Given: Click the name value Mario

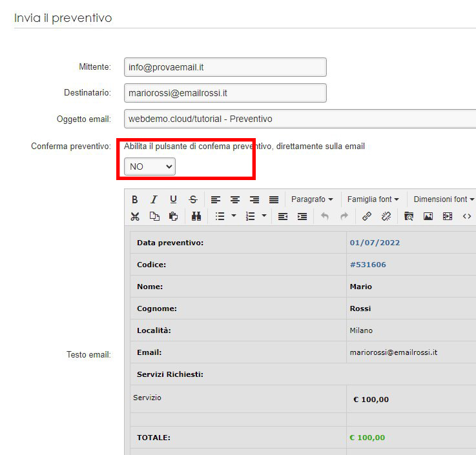Looking at the screenshot, I should click(x=360, y=287).
